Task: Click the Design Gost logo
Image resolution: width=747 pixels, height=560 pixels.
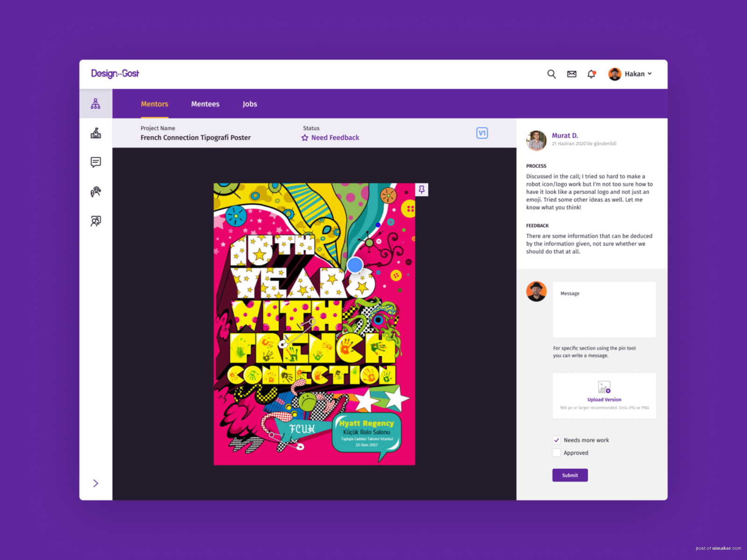Action: click(x=115, y=73)
